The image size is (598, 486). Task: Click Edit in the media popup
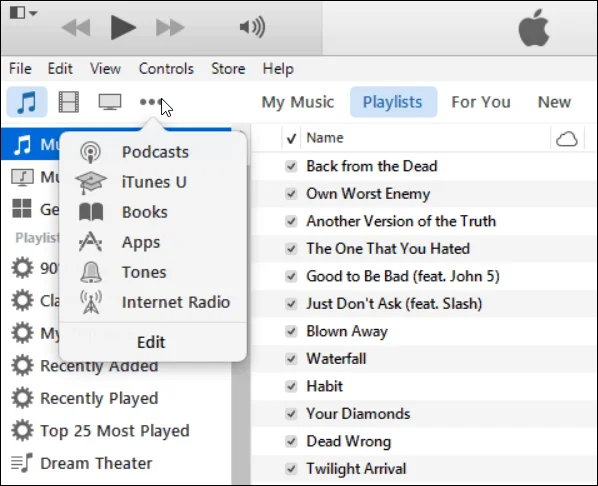point(151,342)
